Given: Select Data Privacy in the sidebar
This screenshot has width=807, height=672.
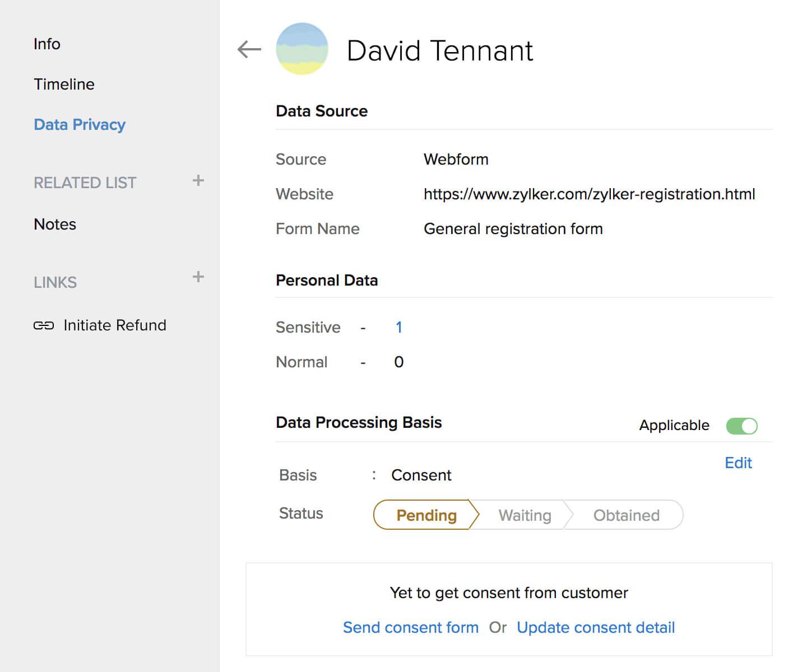Looking at the screenshot, I should click(x=80, y=124).
